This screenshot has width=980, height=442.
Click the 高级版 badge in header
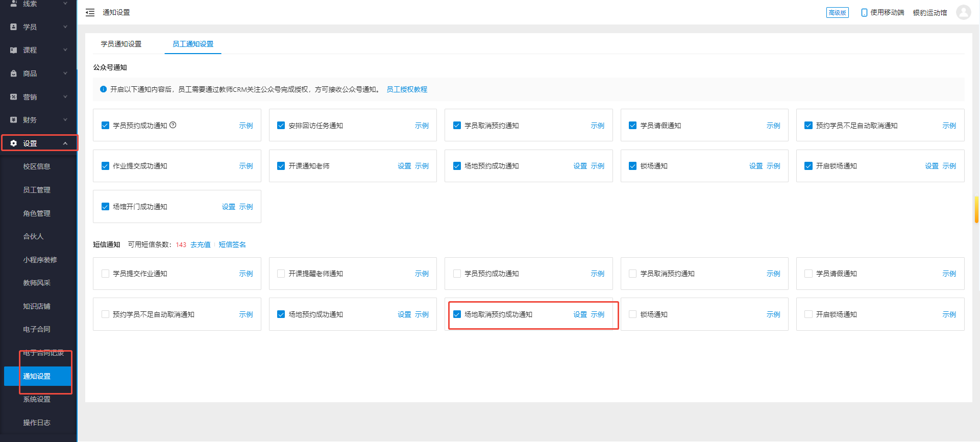(x=837, y=12)
